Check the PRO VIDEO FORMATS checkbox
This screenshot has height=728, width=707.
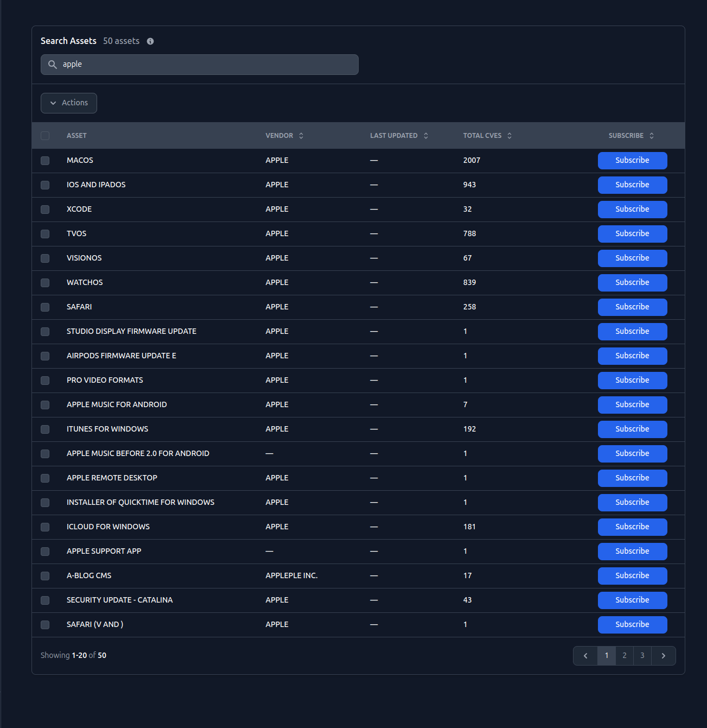[45, 381]
